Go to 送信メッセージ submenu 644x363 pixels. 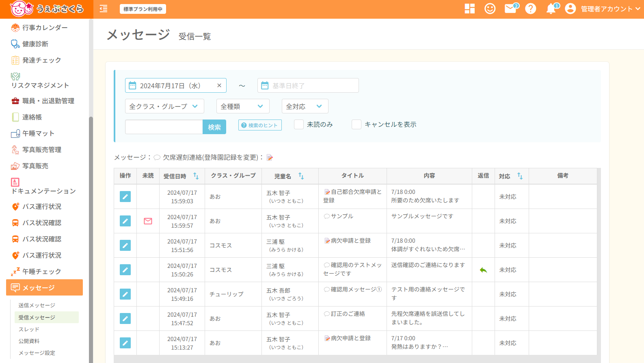tap(37, 305)
